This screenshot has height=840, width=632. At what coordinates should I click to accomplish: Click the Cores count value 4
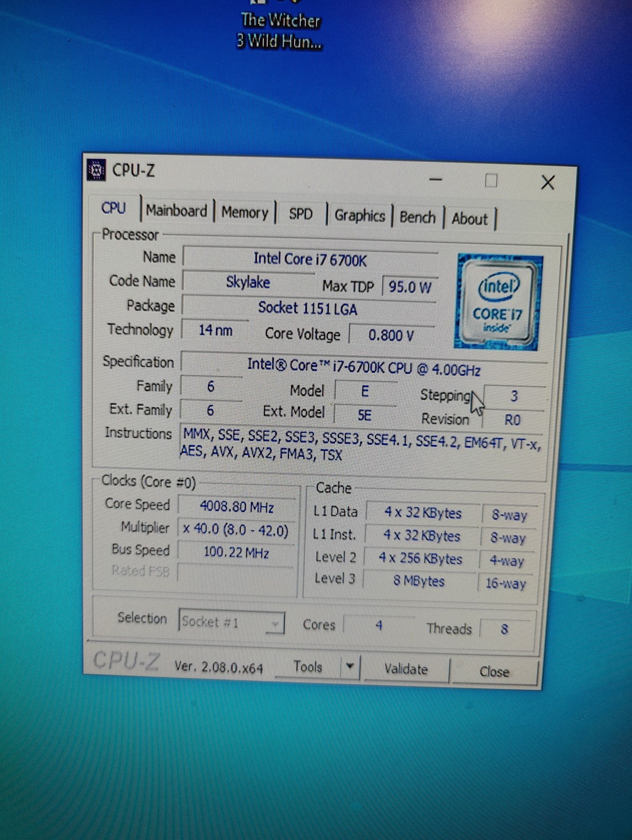379,625
